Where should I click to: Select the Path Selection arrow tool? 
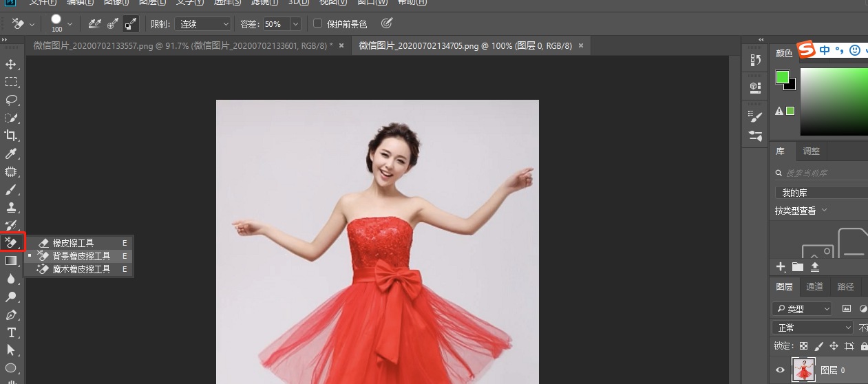pyautogui.click(x=11, y=350)
